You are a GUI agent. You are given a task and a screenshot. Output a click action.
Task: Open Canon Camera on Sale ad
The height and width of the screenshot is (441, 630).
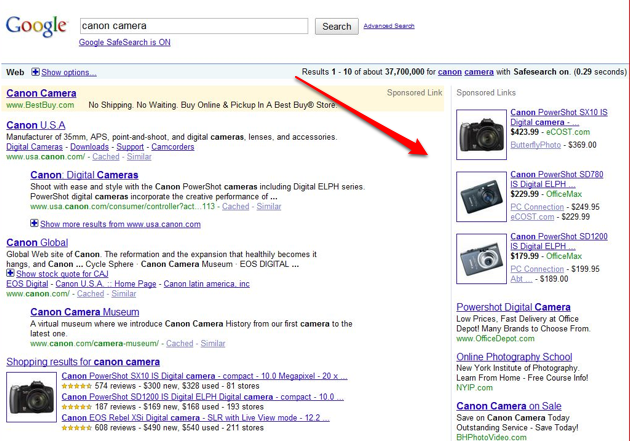[509, 406]
